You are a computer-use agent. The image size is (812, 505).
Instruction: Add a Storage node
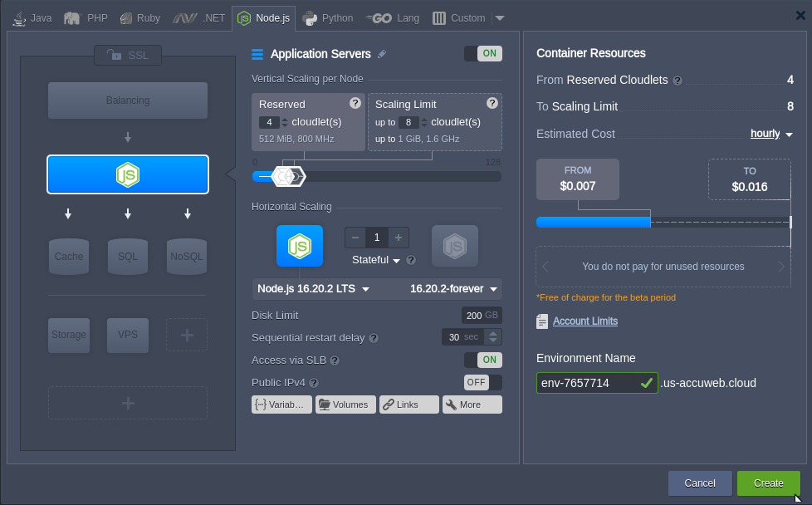[x=69, y=335]
